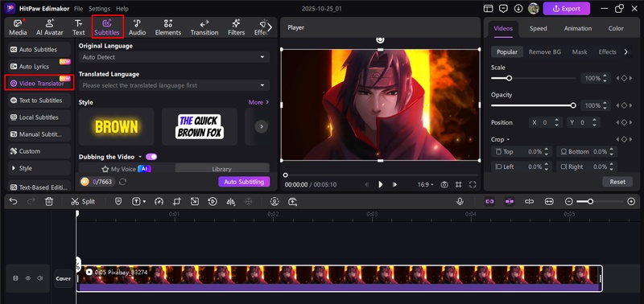
Task: Delete the selected clip
Action: pos(49,201)
